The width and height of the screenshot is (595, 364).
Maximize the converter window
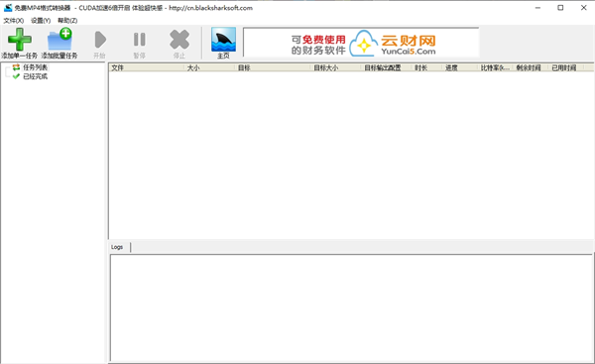click(560, 8)
